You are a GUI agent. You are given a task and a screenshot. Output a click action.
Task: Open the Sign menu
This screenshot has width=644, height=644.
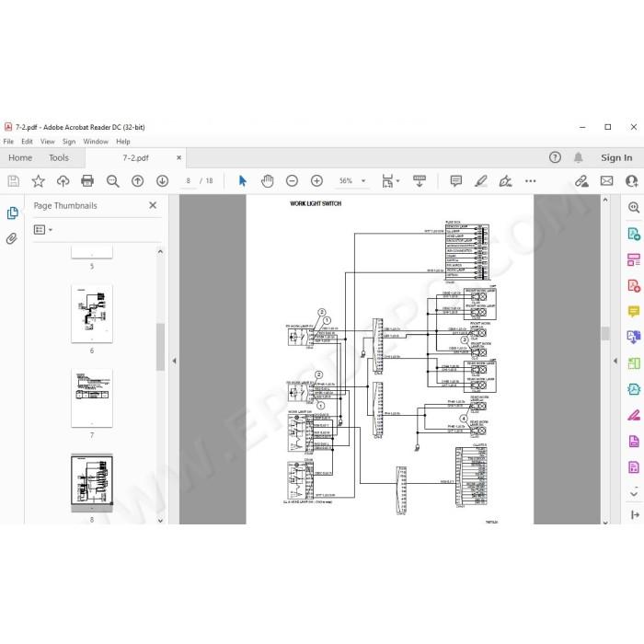pyautogui.click(x=69, y=142)
